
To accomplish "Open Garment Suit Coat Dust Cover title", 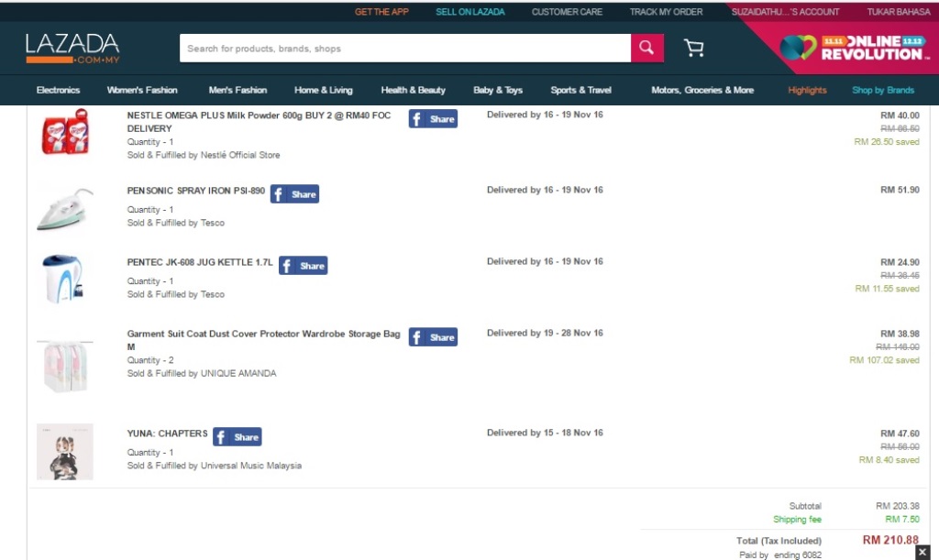I will coord(263,340).
